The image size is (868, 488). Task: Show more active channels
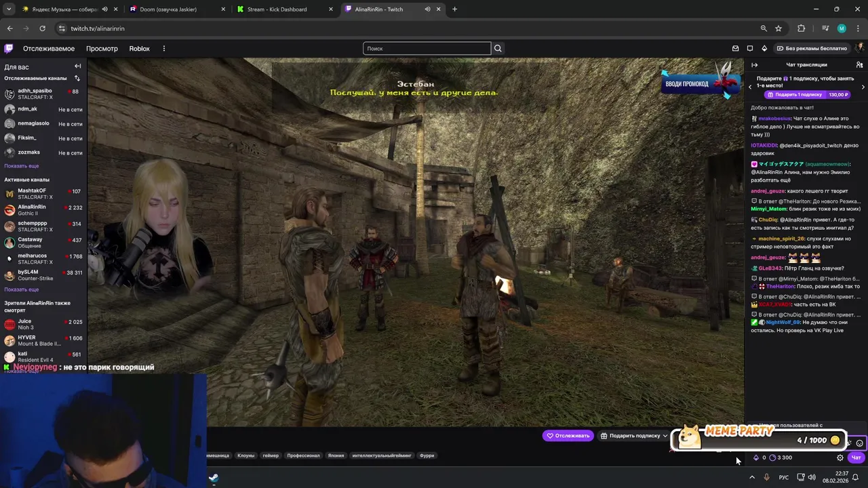(x=22, y=289)
